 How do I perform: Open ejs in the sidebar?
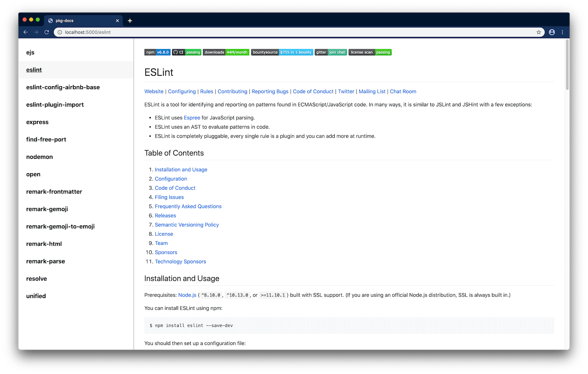[76, 53]
